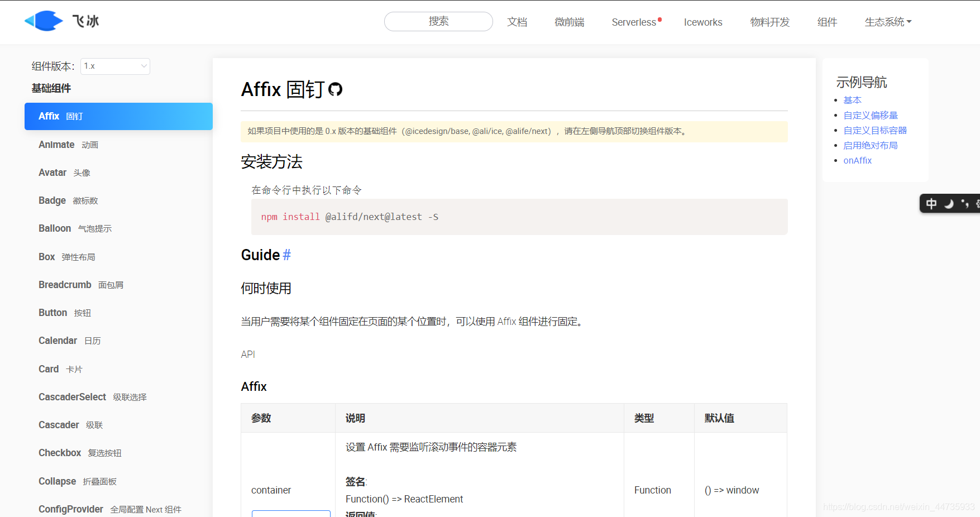Open Calendar 日历 in the sidebar

70,341
